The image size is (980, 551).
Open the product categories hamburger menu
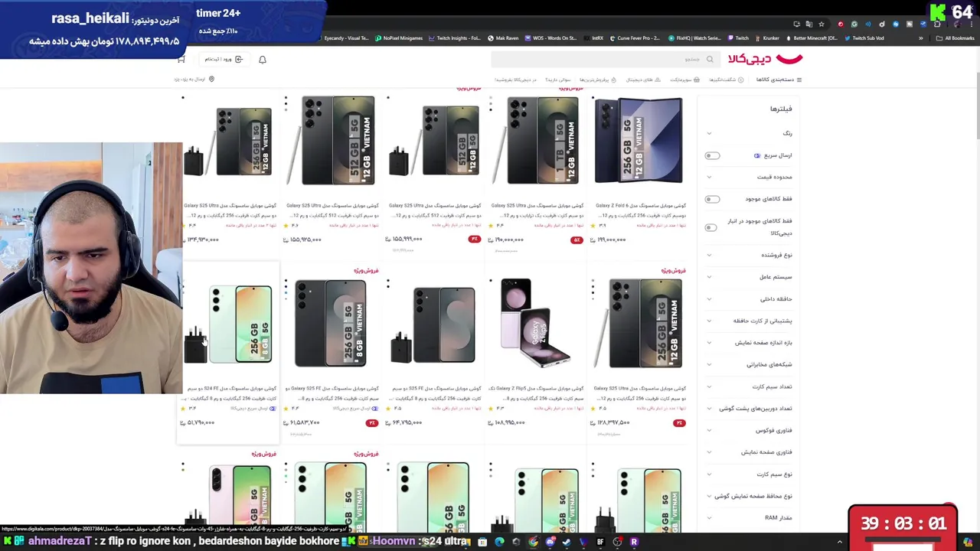tap(799, 80)
